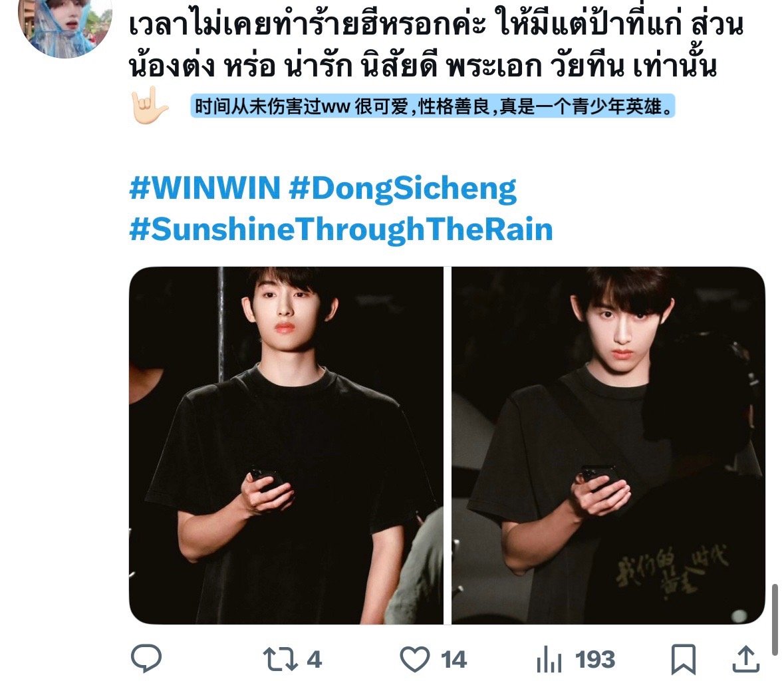Open the poster's profile avatar
This screenshot has width=784, height=689.
[65, 27]
